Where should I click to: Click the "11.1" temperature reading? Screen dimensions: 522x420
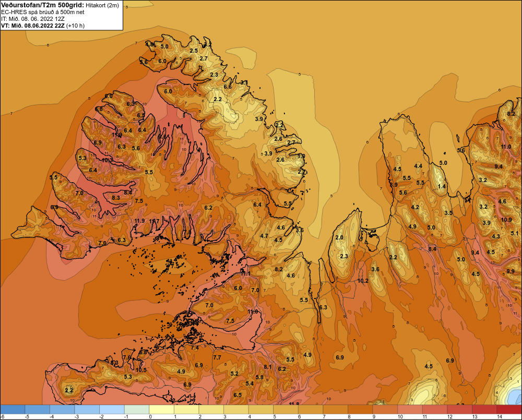pos(245,273)
